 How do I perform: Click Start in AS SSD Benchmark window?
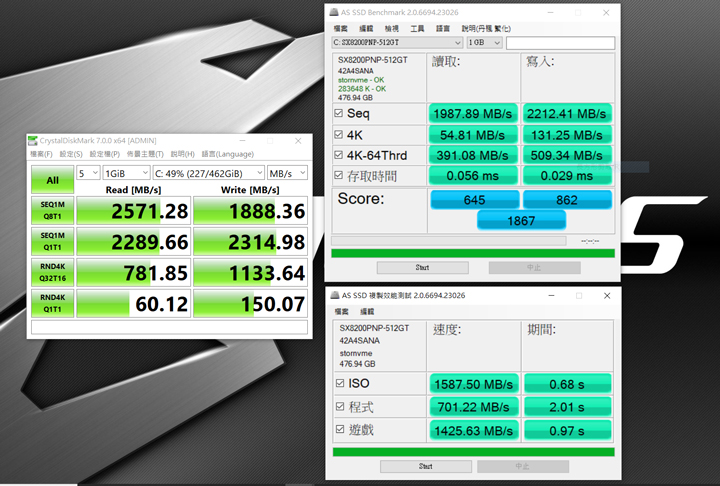coord(422,267)
